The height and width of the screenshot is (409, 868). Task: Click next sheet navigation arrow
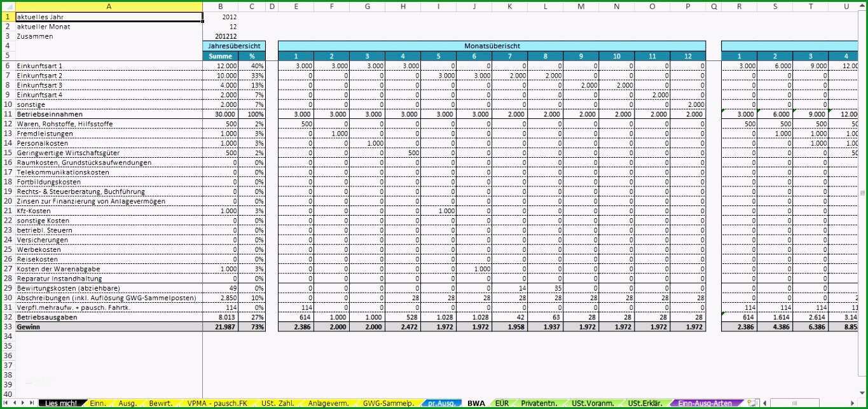pos(24,403)
